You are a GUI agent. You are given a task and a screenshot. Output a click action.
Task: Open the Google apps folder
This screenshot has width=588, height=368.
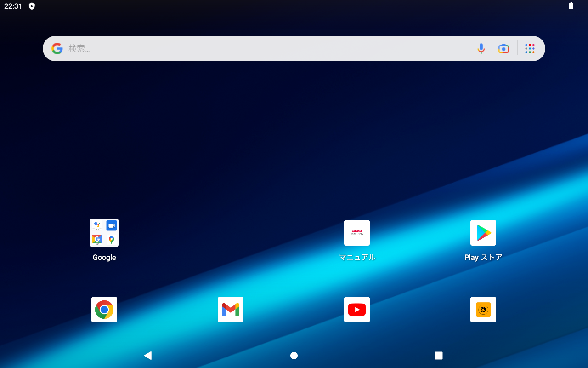click(104, 233)
